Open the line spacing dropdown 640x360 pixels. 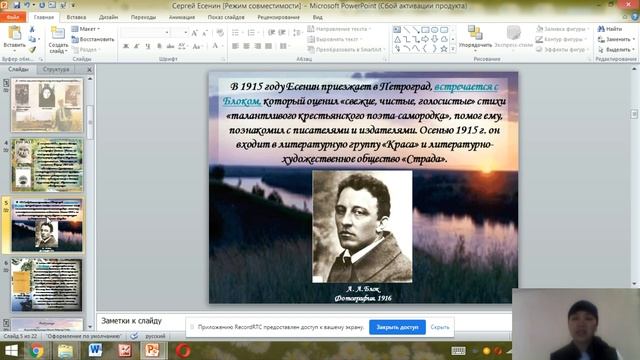pos(298,33)
